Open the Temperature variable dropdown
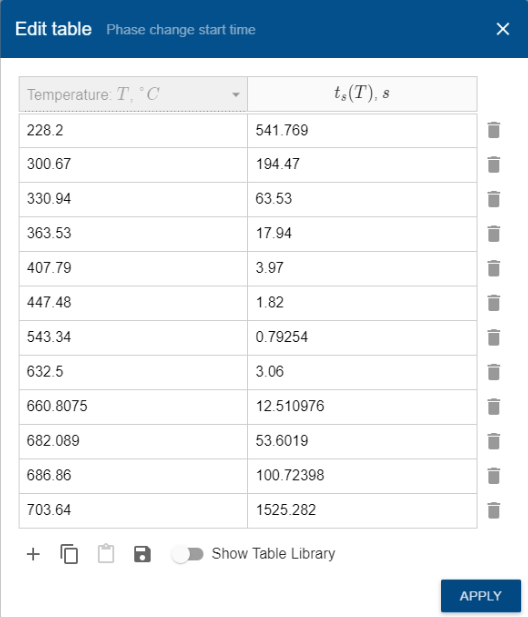This screenshot has width=528, height=617. point(133,94)
